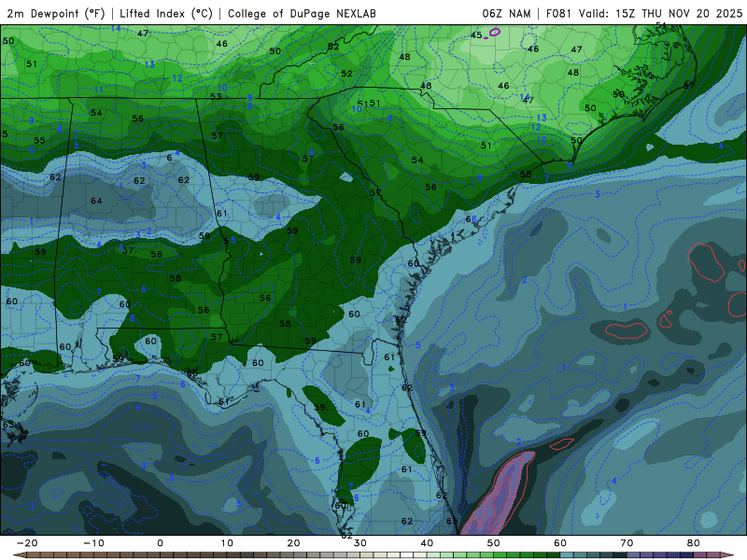Click the "Valid: 15Z THU NOV 20 2025" text
Image resolution: width=747 pixels, height=560 pixels.
(660, 13)
